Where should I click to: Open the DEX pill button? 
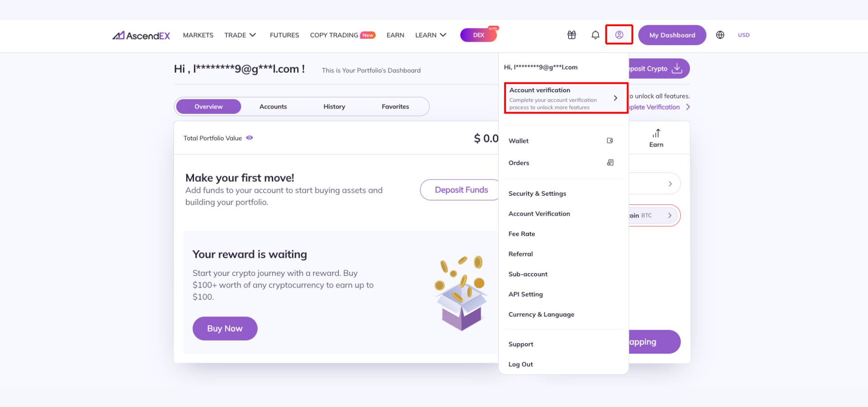(478, 35)
